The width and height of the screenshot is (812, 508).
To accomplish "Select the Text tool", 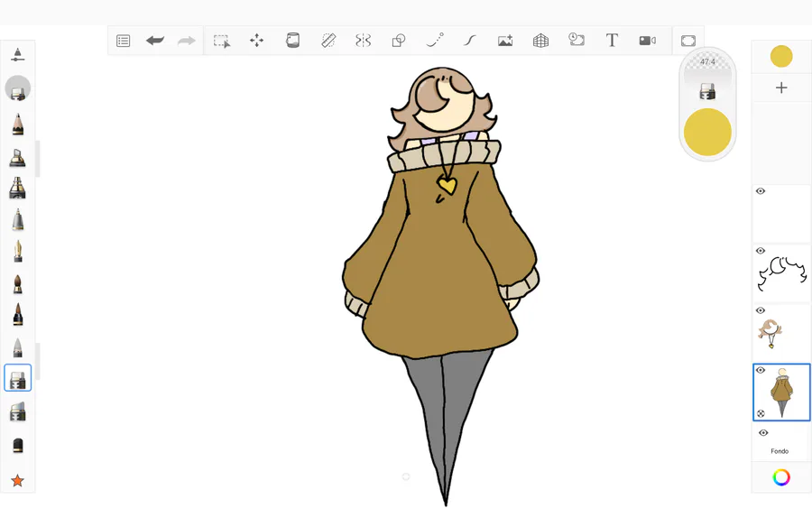I will coord(612,41).
